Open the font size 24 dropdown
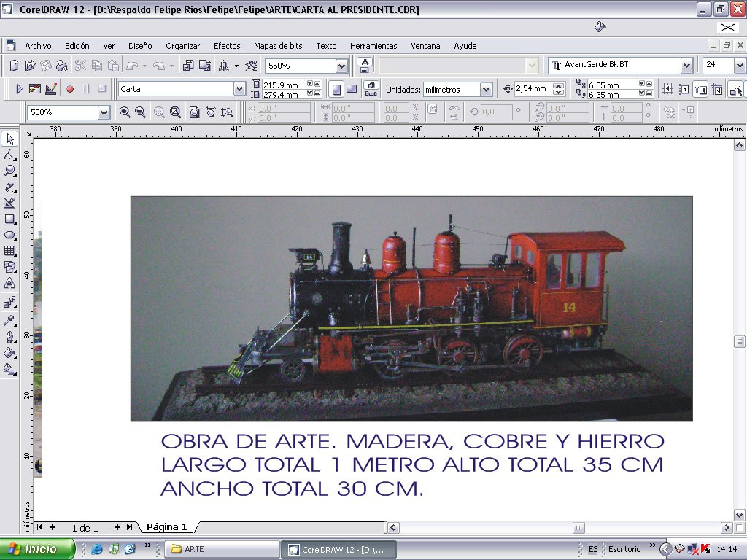Screen dimensions: 747x560 pos(740,65)
